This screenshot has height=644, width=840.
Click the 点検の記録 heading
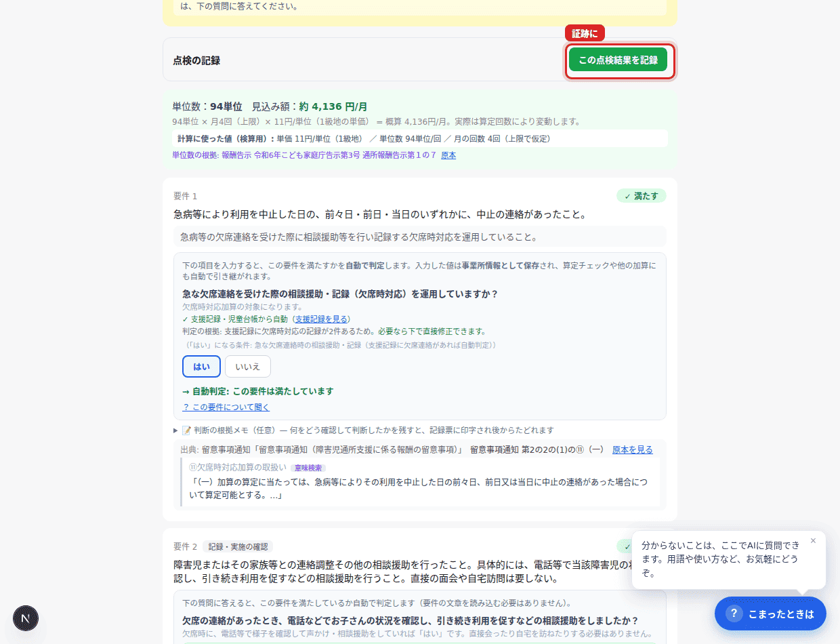[196, 60]
